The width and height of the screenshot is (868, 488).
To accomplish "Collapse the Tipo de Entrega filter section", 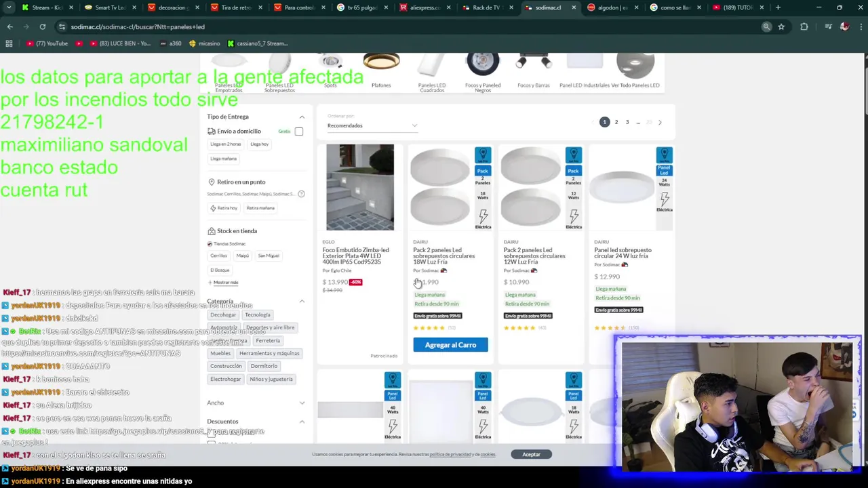I will point(302,117).
